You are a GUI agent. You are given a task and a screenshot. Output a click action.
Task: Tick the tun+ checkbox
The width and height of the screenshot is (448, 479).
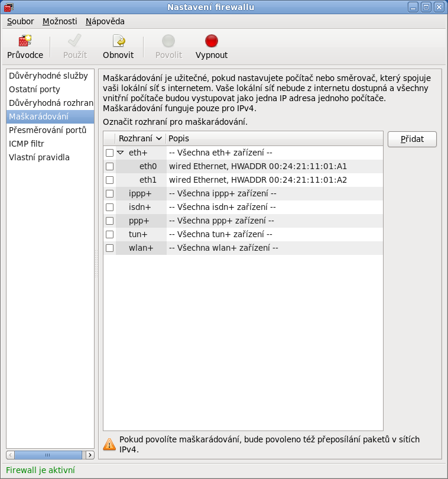coord(109,234)
